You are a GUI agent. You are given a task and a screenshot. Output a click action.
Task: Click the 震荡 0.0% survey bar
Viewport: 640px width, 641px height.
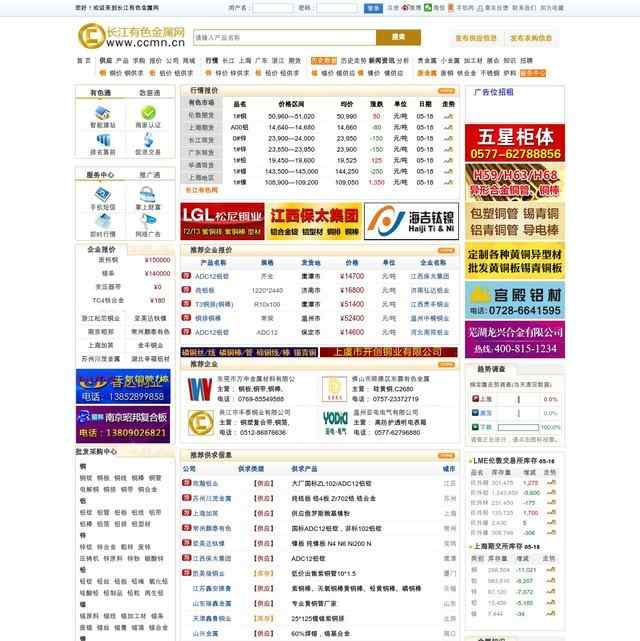click(518, 413)
